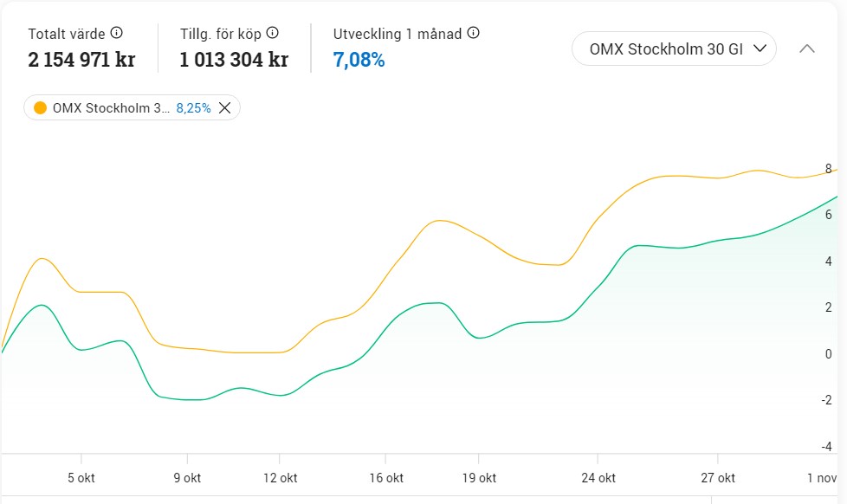Click the 1 nov axis label
Viewport: 847px width, 504px height.
click(822, 478)
